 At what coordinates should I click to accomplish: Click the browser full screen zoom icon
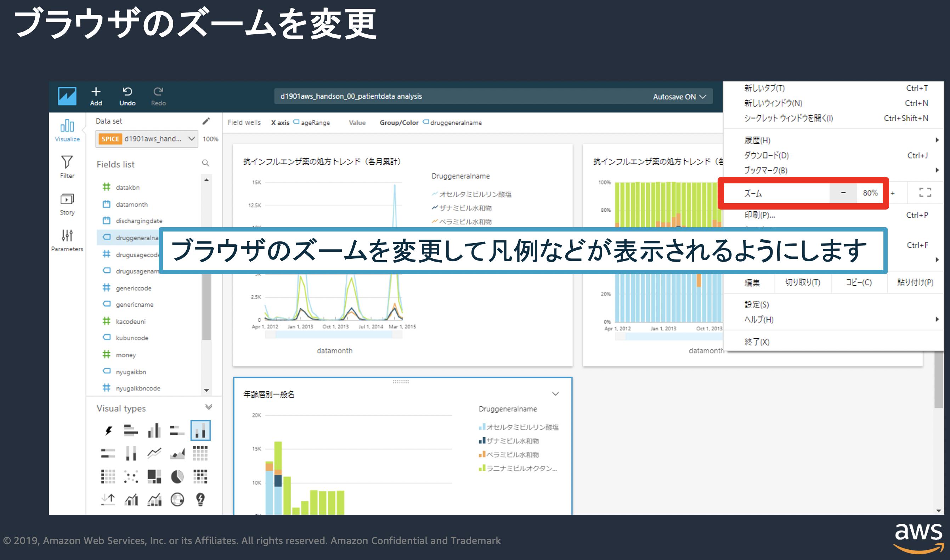point(925,193)
